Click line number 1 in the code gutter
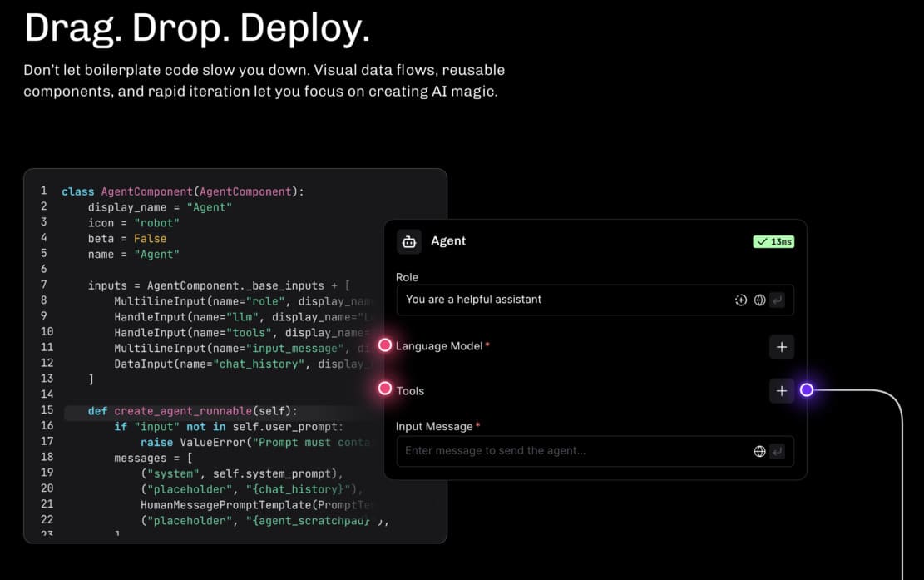 click(43, 191)
